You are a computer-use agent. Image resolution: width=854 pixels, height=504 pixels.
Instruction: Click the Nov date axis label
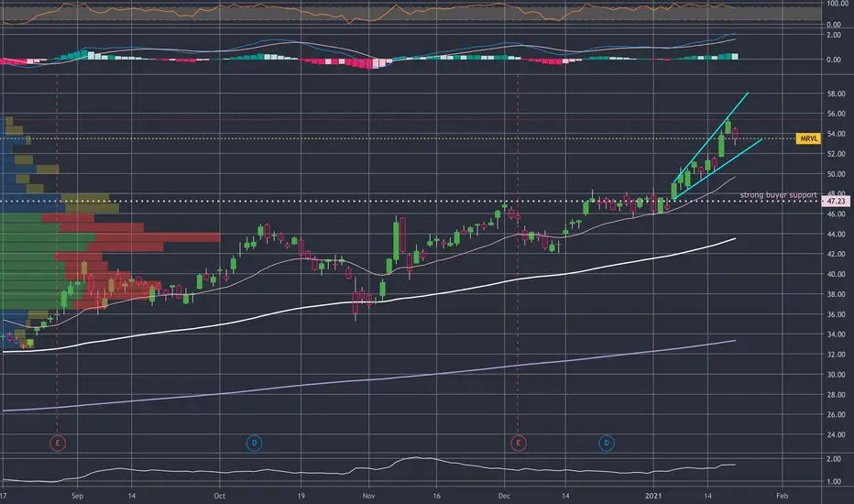click(x=368, y=496)
